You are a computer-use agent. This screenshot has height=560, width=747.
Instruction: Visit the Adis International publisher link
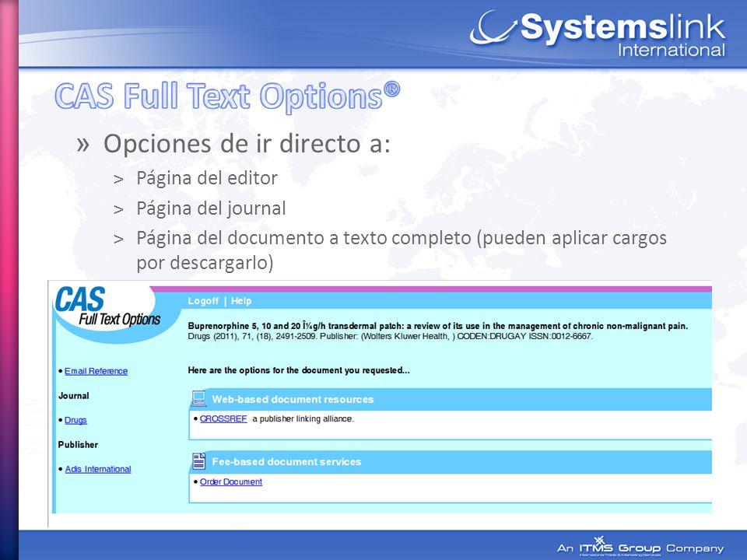pyautogui.click(x=98, y=469)
